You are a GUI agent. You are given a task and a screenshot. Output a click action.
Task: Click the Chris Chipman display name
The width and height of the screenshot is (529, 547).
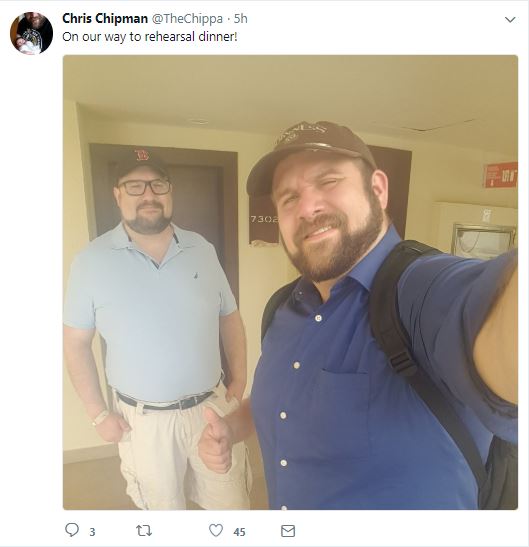coord(105,18)
